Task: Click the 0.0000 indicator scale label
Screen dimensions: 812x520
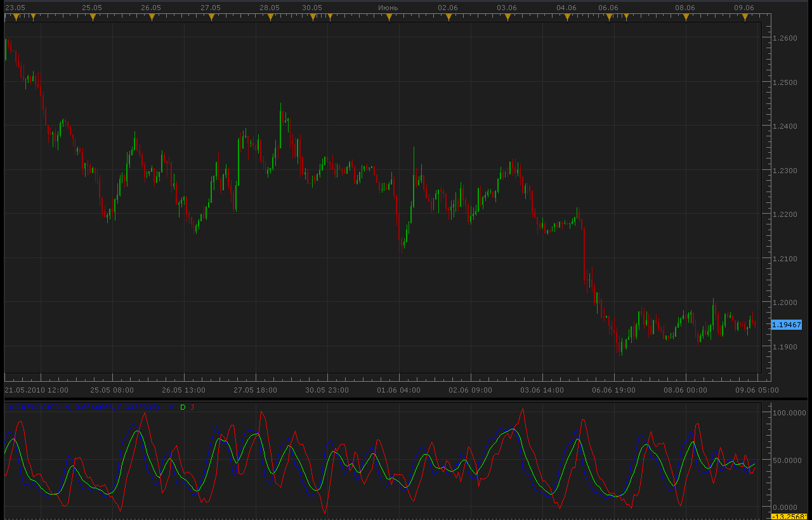Action: [x=787, y=507]
